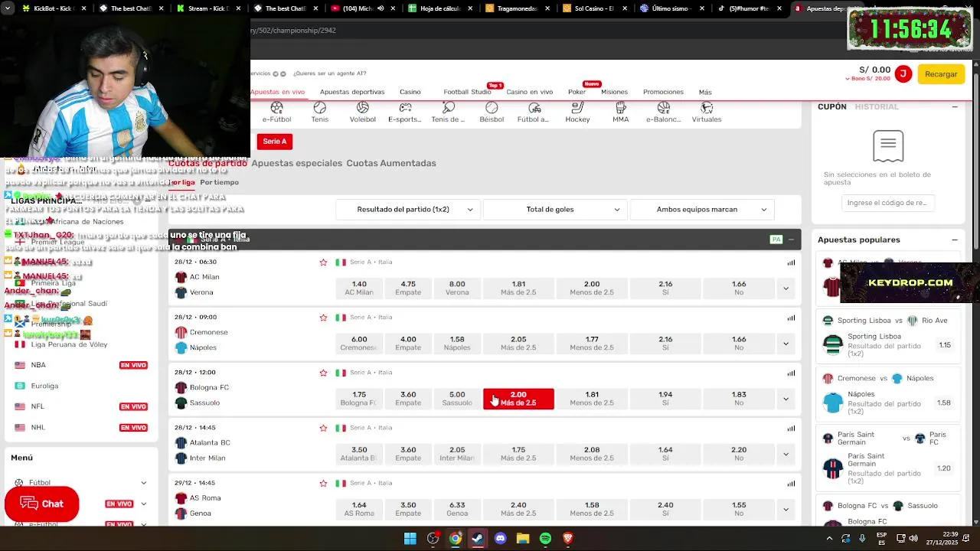The width and height of the screenshot is (980, 551).
Task: Open the Ambos equipos marcan dropdown
Action: click(702, 210)
